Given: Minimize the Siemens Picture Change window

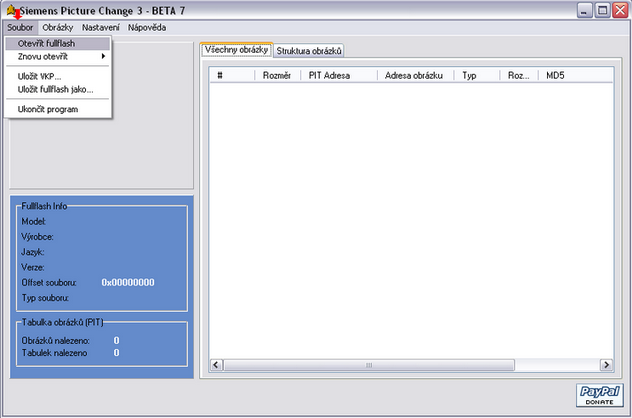Looking at the screenshot, I should (584, 10).
